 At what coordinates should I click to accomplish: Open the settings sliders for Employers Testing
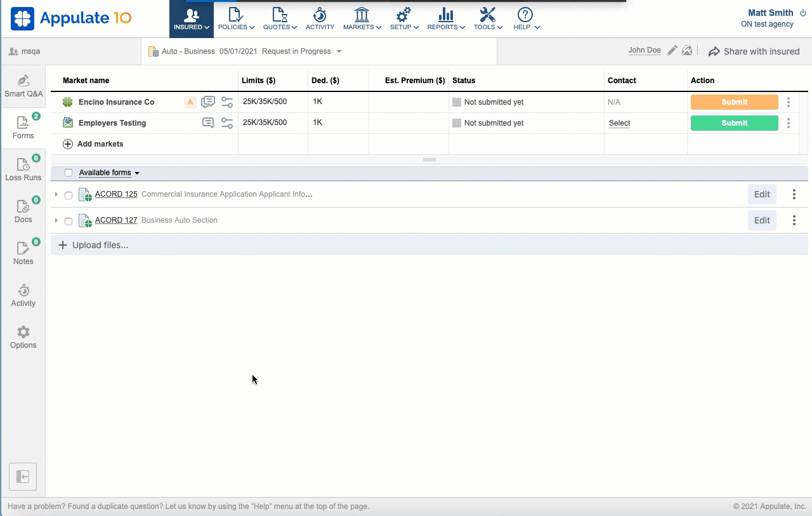pos(227,123)
